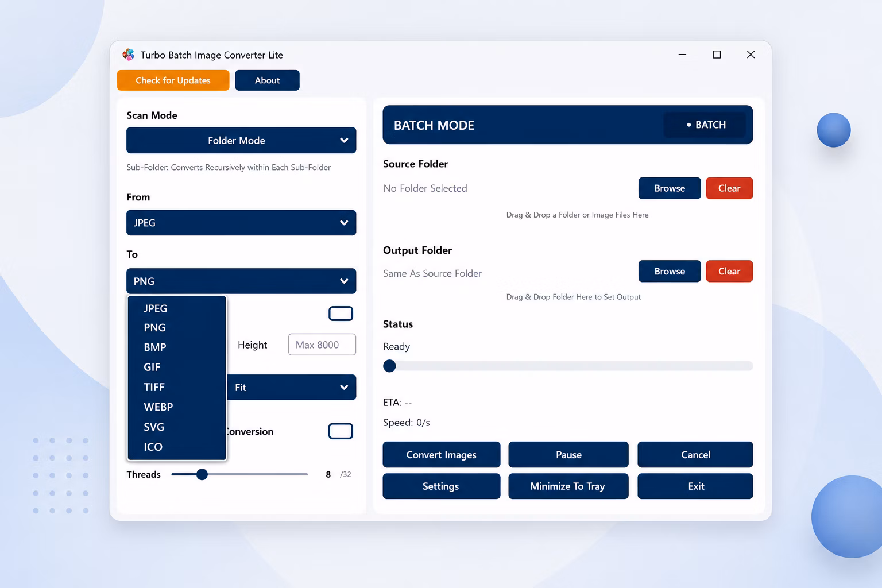
Task: Choose BMP in the To format list
Action: pos(177,347)
